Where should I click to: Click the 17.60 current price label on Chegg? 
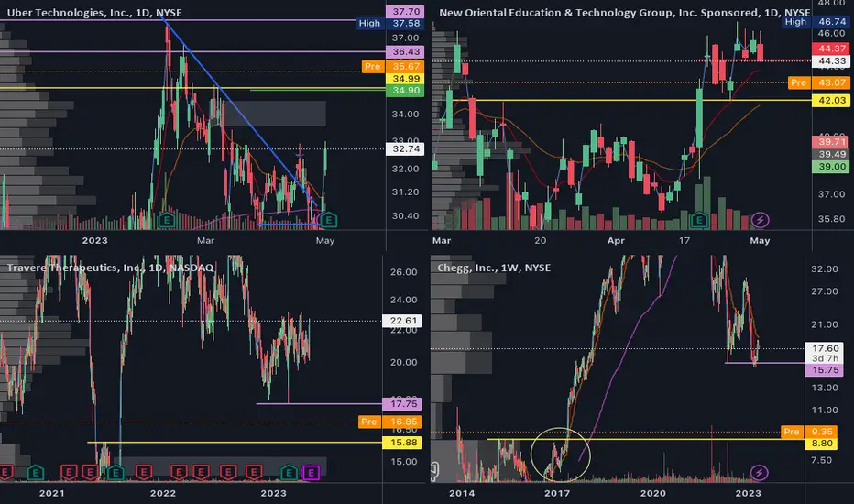[x=825, y=348]
